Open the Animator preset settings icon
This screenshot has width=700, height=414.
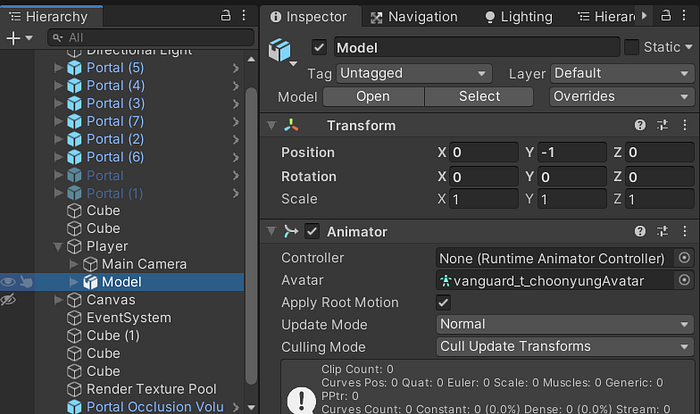[662, 232]
